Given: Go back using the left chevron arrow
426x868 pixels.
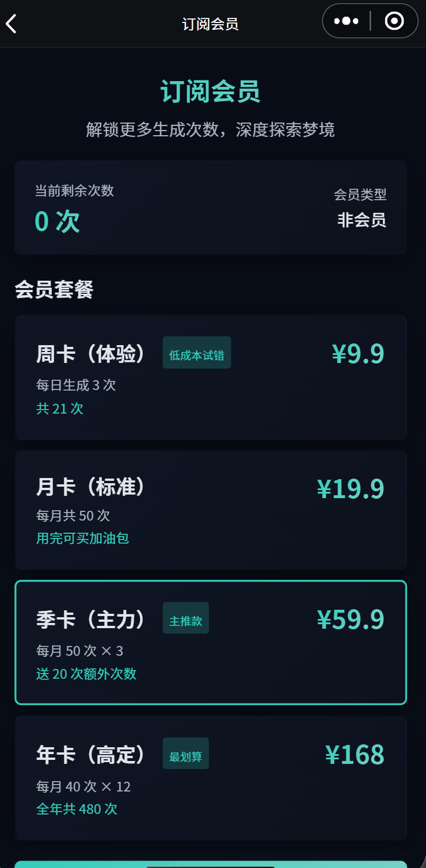Looking at the screenshot, I should [x=12, y=23].
